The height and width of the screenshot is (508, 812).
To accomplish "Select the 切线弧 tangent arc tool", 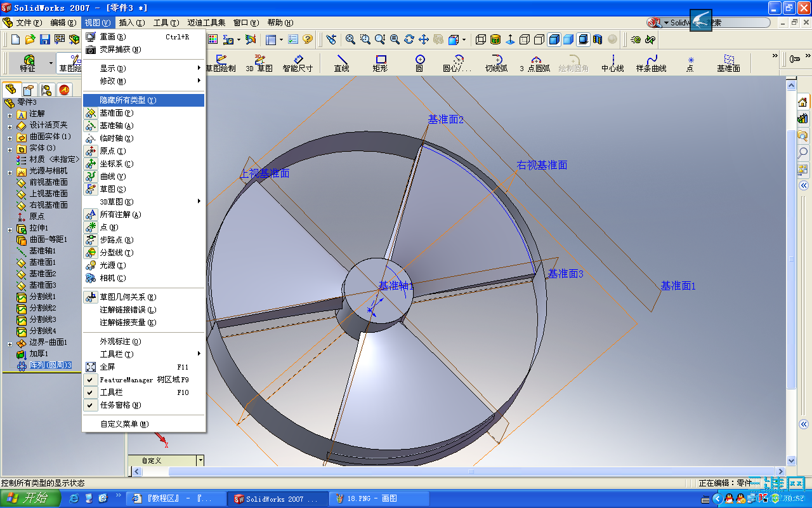I will (x=497, y=63).
